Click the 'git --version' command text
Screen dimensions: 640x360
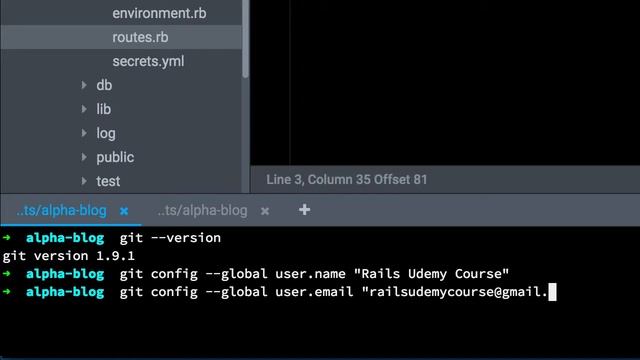pyautogui.click(x=170, y=238)
